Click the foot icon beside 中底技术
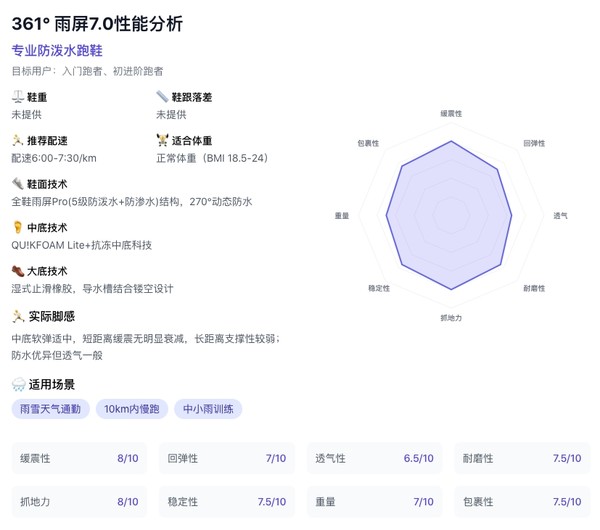Viewport: 600px width, 530px height. click(18, 227)
